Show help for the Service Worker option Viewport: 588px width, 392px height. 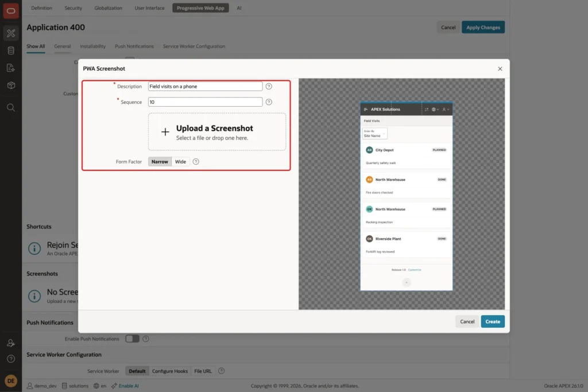click(x=221, y=371)
